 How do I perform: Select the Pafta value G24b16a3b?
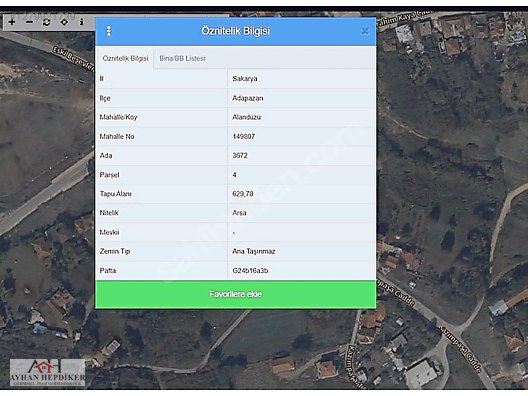(250, 271)
